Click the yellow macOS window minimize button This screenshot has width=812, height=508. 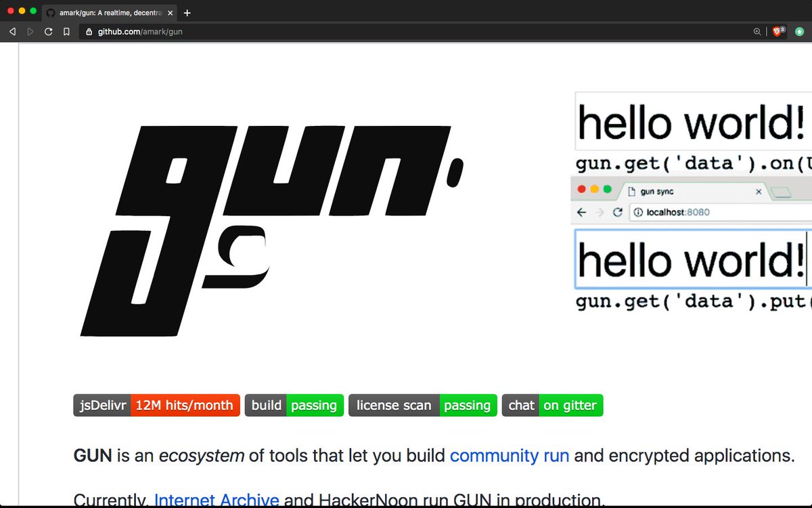22,12
